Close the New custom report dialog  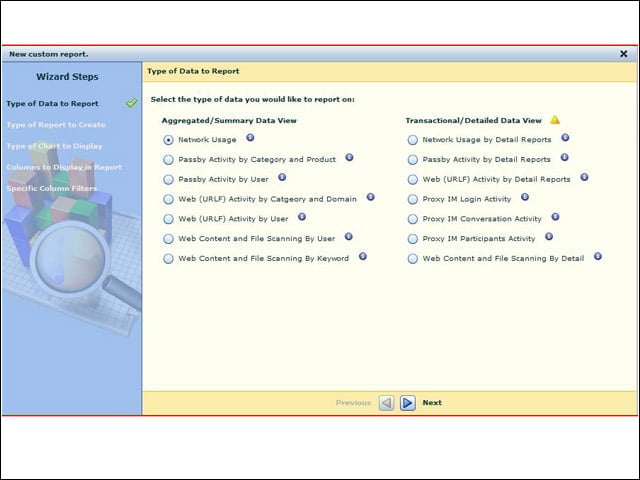[x=624, y=54]
